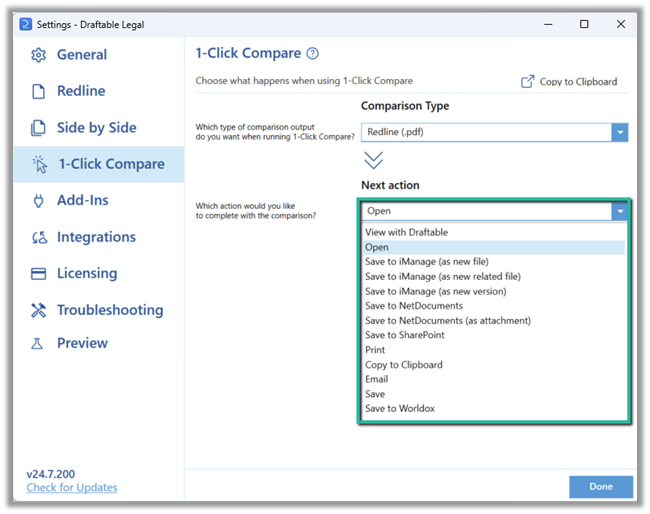
Task: Click the v24.7.200 version text
Action: pos(51,474)
